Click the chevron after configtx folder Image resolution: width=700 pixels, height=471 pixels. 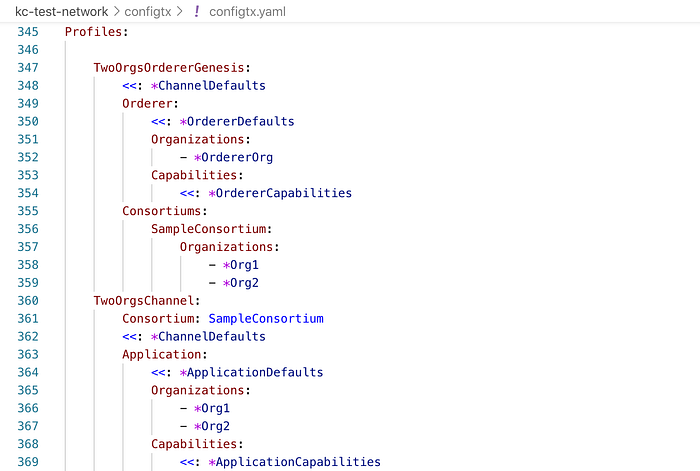click(179, 12)
